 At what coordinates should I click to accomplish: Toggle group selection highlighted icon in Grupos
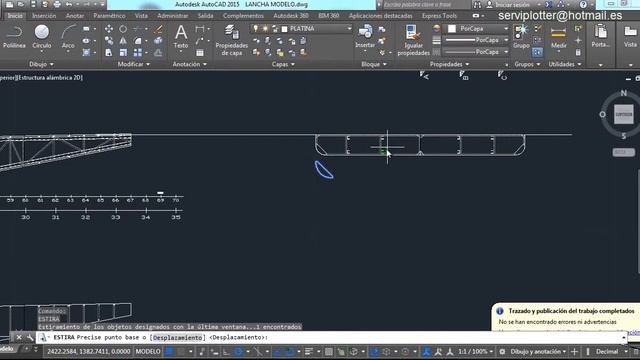538,52
